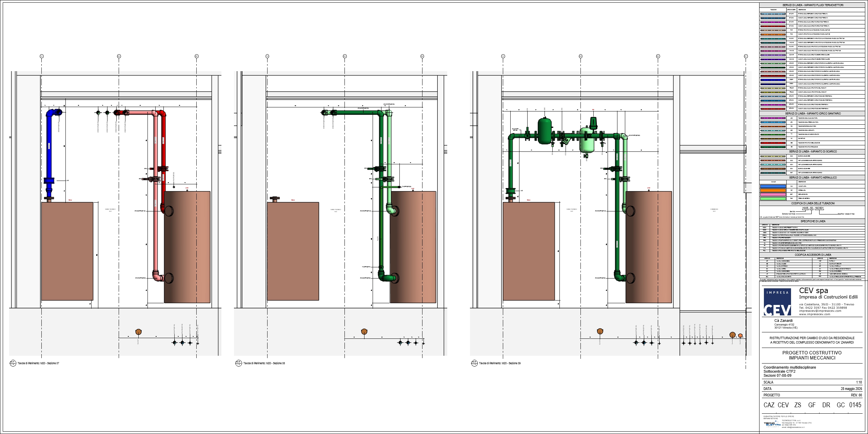Click the '0145' drawing number
Image resolution: width=868 pixels, height=434 pixels.
[855, 405]
